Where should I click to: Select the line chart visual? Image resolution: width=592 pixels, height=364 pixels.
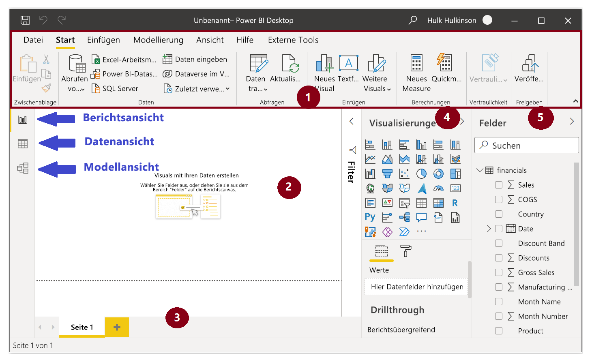coord(370,159)
